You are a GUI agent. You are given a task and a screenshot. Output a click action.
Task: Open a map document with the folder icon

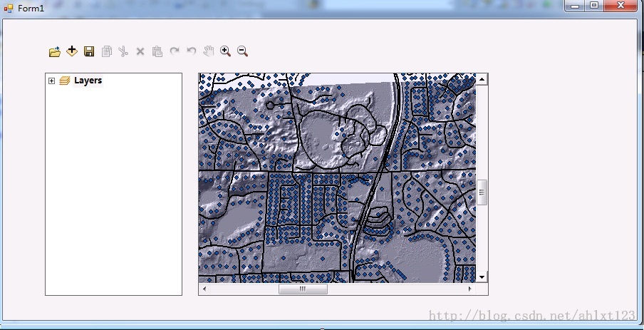55,51
